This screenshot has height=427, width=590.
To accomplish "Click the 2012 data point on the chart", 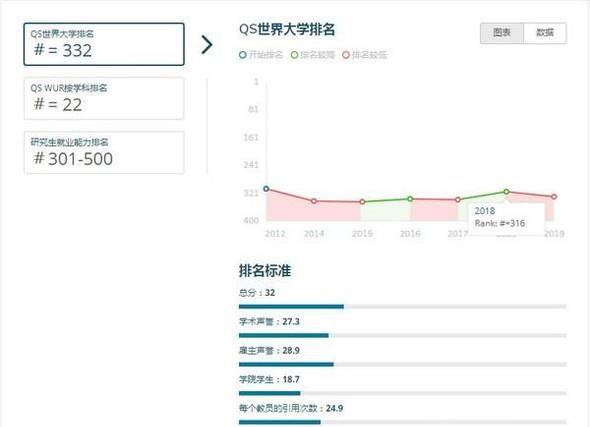I will pos(266,188).
